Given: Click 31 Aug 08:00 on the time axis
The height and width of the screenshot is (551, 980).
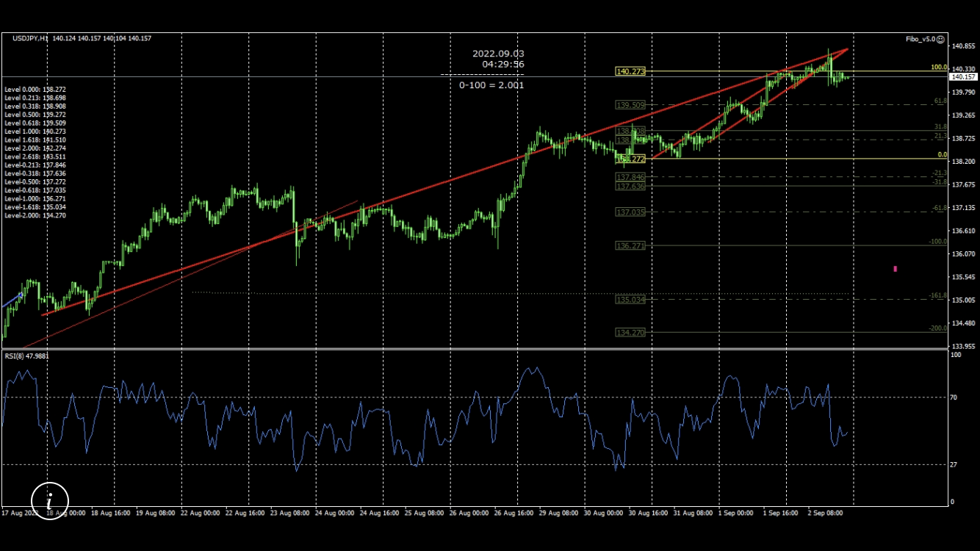Looking at the screenshot, I should click(694, 513).
